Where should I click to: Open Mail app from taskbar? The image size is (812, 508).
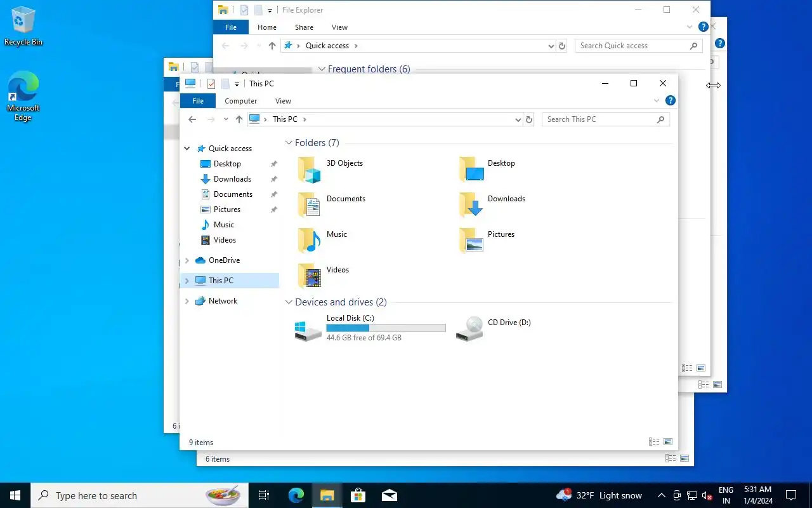[389, 495]
